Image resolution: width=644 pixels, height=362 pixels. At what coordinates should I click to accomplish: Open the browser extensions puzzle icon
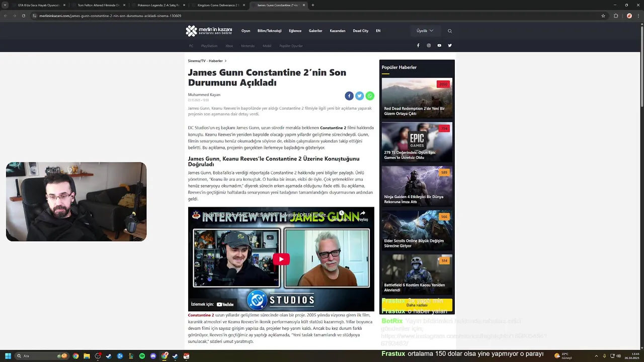point(616,16)
